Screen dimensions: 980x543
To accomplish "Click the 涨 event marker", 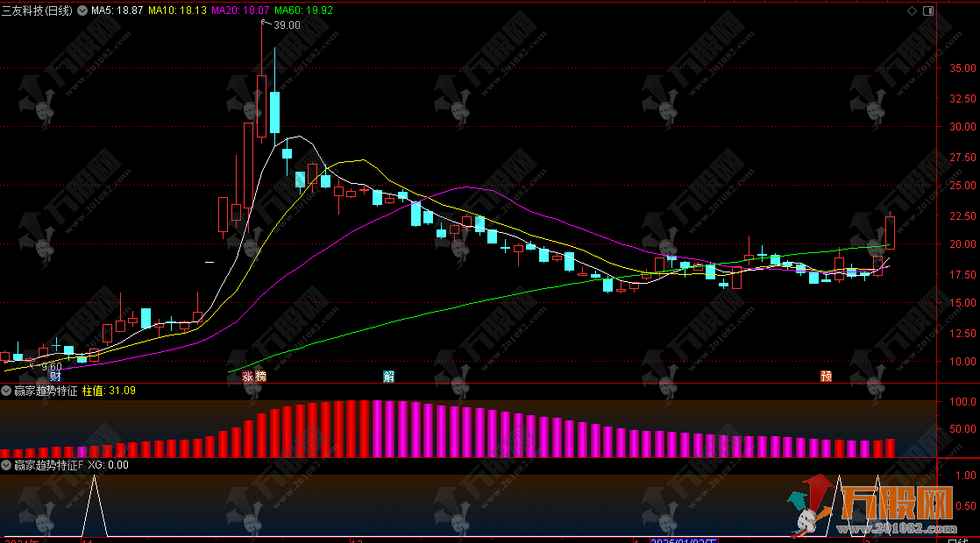I will pos(248,376).
